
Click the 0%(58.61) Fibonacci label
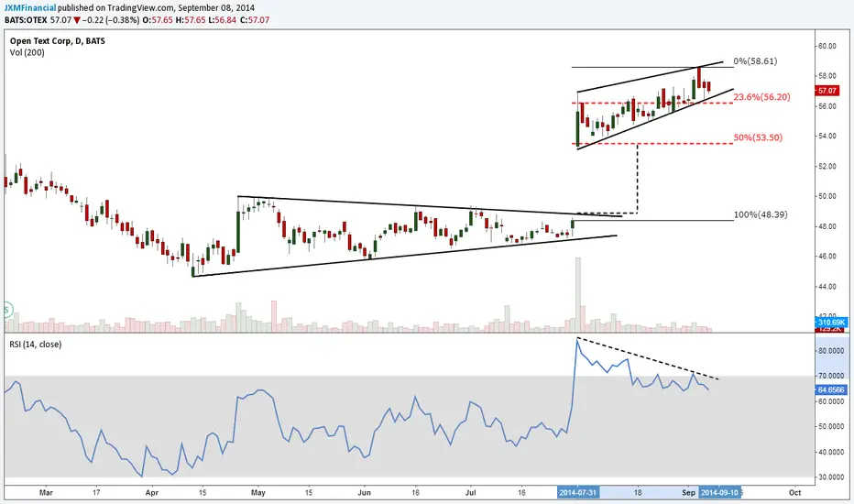pyautogui.click(x=755, y=61)
